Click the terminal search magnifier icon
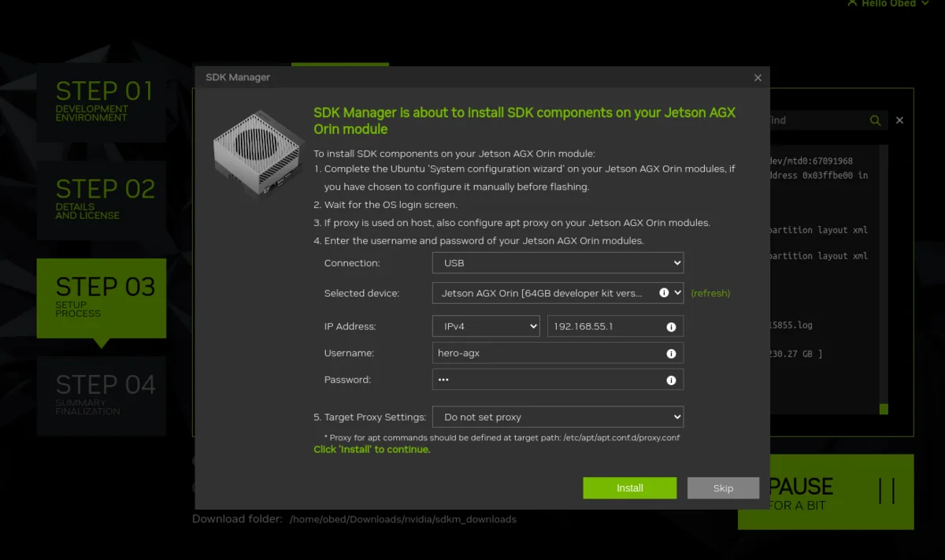The width and height of the screenshot is (945, 560). [x=875, y=121]
